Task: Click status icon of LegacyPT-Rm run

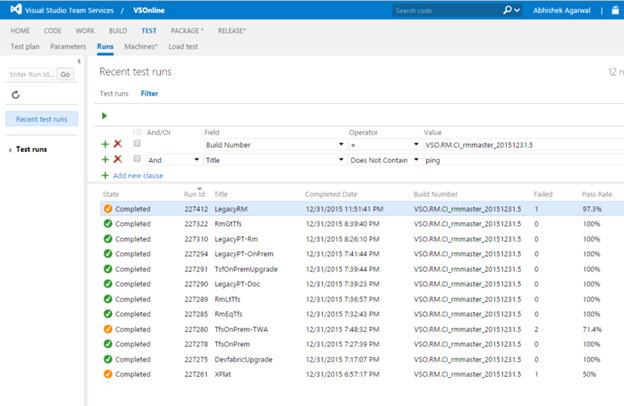Action: pos(108,239)
